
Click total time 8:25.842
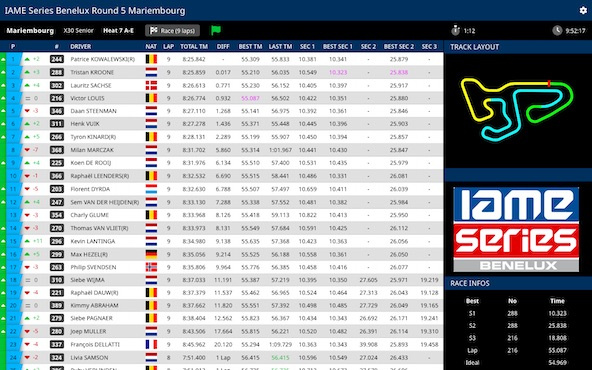pyautogui.click(x=194, y=59)
